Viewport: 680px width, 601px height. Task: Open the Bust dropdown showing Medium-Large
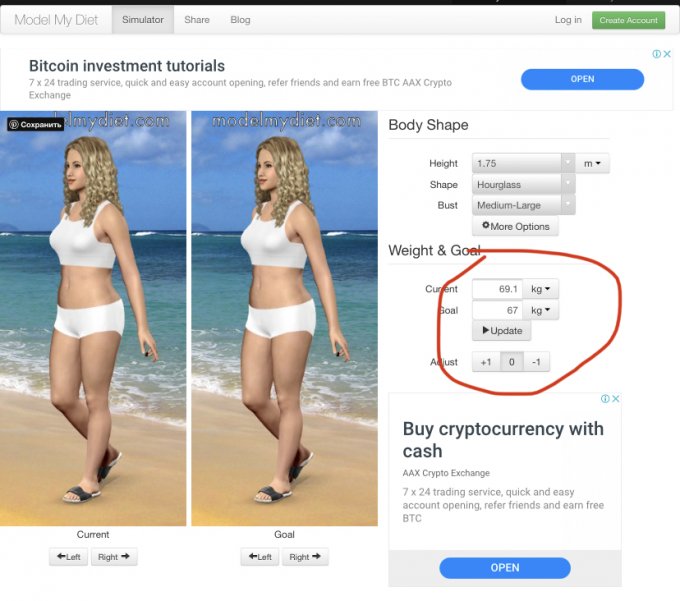(523, 205)
